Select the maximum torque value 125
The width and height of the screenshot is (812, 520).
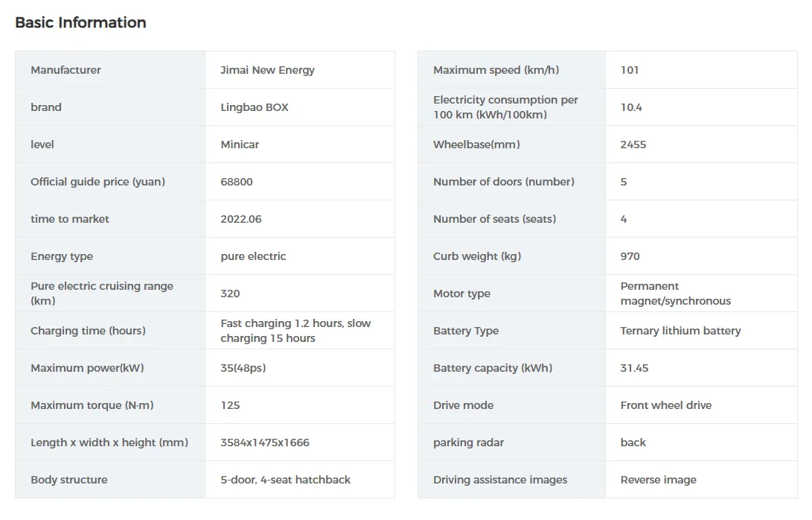point(230,405)
